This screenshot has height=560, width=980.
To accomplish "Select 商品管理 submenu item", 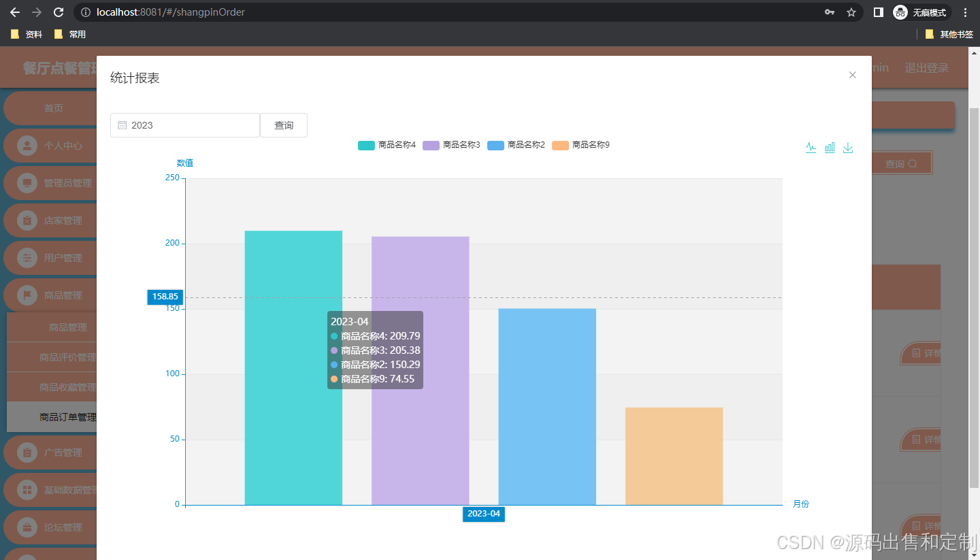I will [x=52, y=327].
